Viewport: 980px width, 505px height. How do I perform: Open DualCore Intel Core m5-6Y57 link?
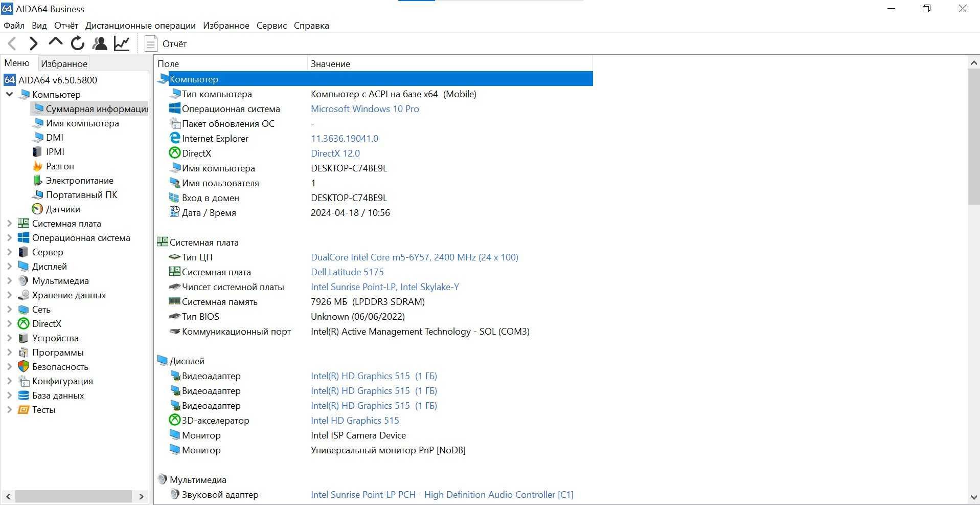[x=415, y=257]
